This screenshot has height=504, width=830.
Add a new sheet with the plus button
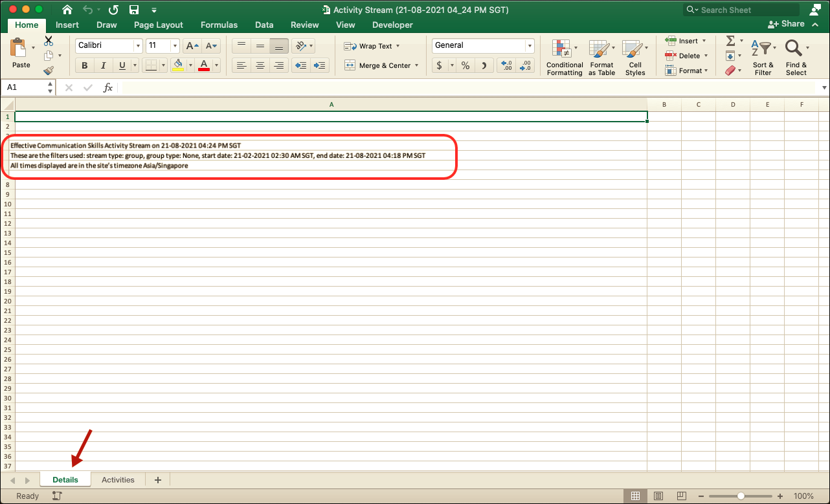point(157,479)
